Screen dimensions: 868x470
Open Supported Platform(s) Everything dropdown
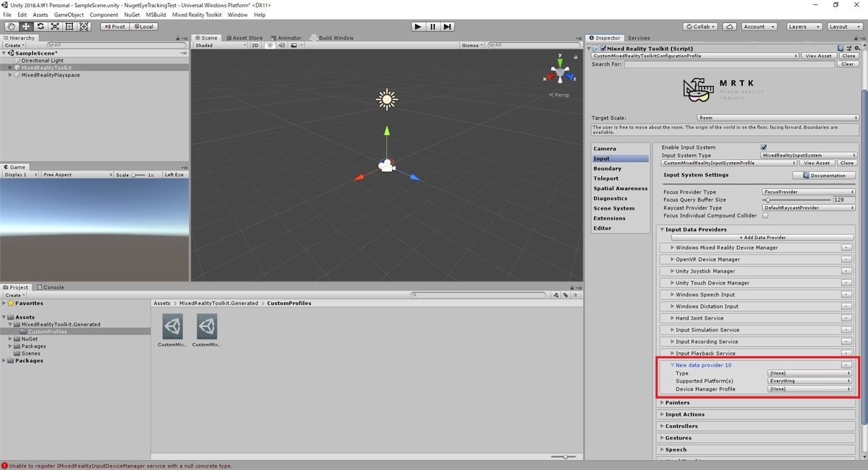pos(809,380)
